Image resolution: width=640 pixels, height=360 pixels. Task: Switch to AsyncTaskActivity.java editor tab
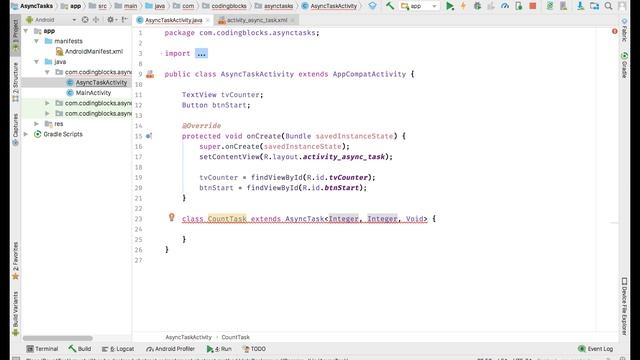(x=173, y=20)
